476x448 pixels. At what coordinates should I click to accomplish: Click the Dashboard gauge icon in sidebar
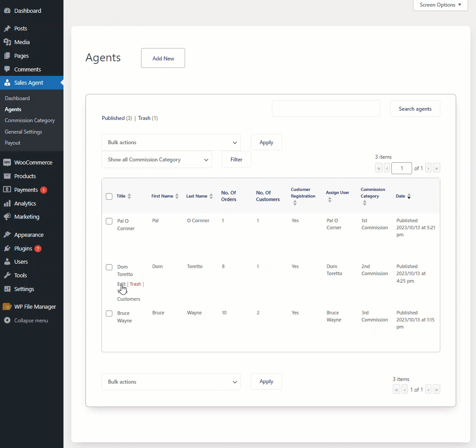point(7,11)
